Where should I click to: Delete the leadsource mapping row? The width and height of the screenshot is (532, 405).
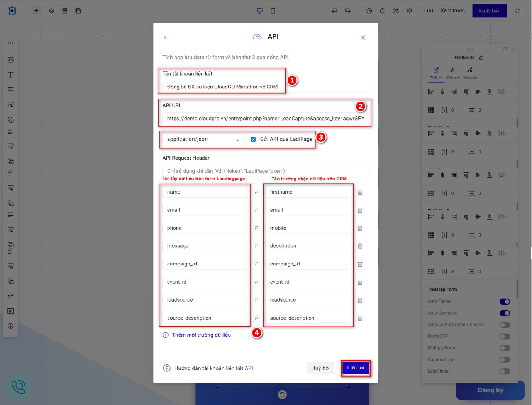click(360, 300)
